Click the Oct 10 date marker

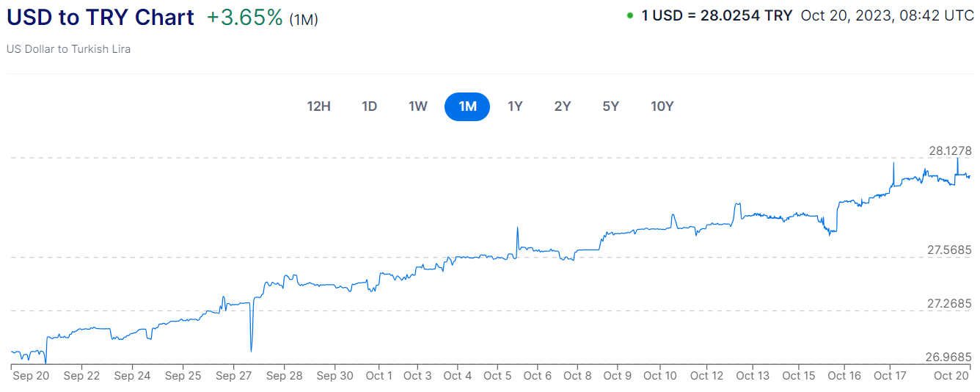[x=660, y=376]
